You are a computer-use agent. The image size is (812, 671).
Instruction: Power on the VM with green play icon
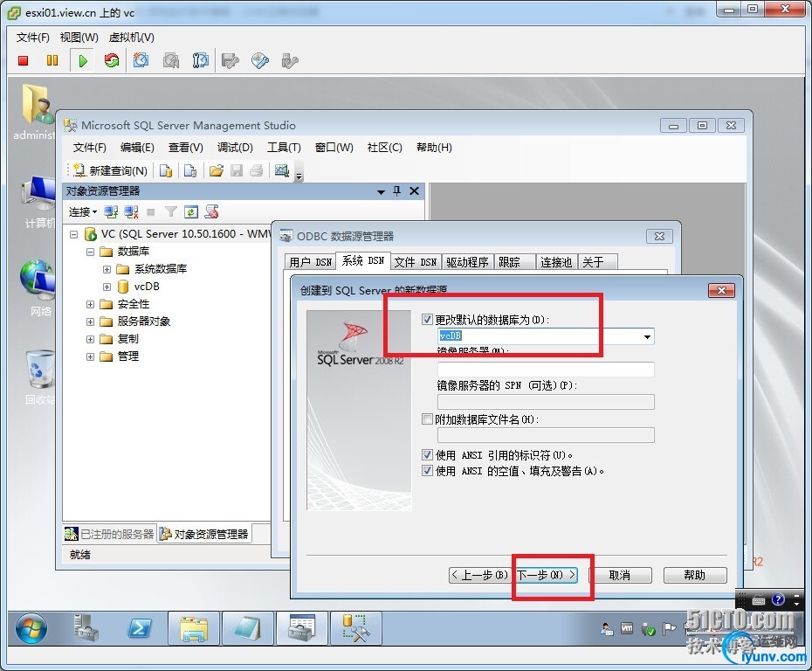83,60
